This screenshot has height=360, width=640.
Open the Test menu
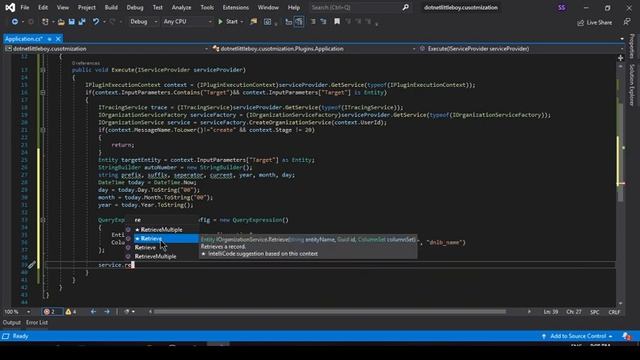tap(158, 7)
